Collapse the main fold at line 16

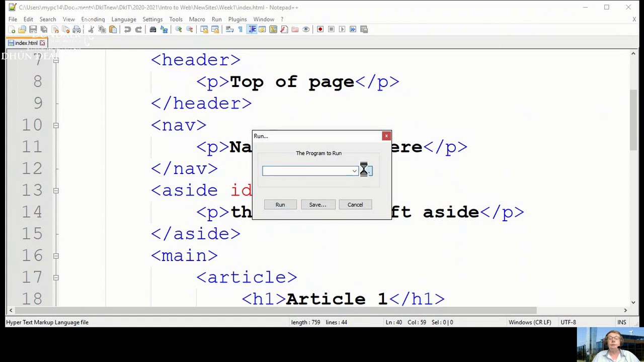56,256
